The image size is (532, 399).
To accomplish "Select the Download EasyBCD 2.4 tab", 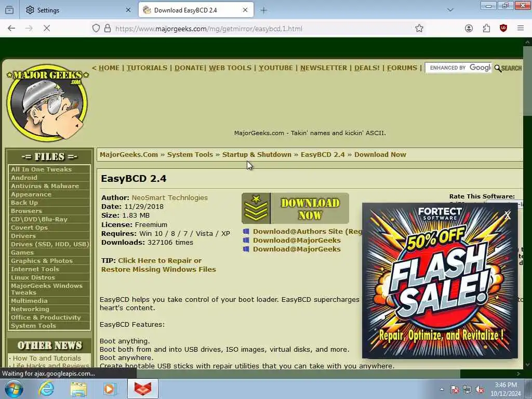I will [x=196, y=10].
